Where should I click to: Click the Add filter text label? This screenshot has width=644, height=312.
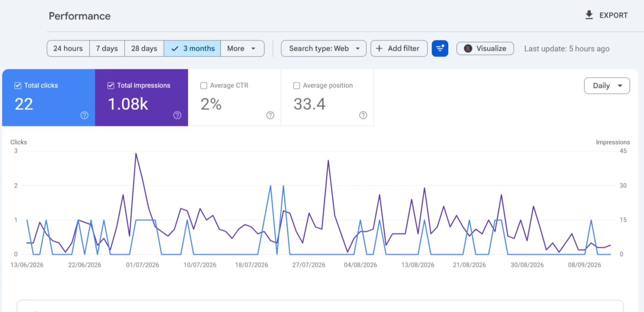(403, 48)
